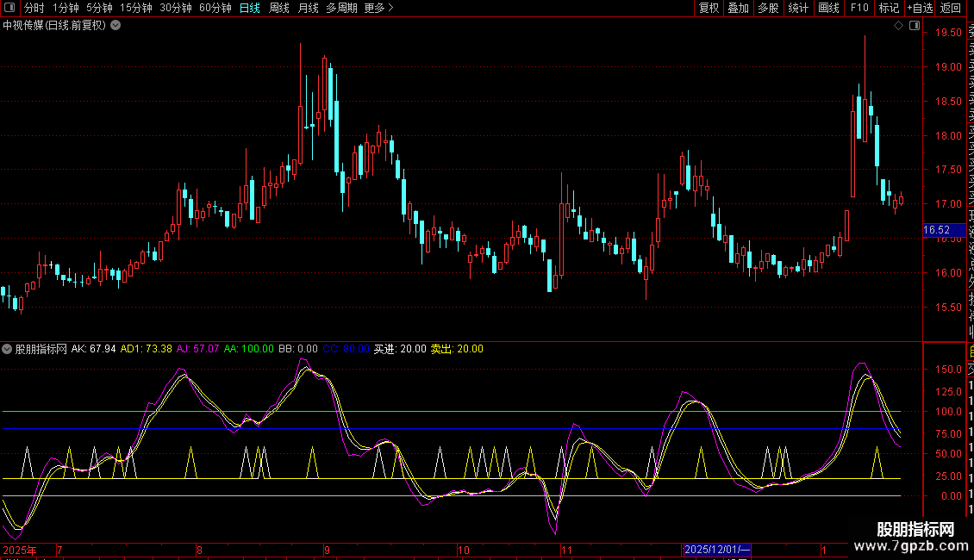Image resolution: width=974 pixels, height=560 pixels.
Task: Click the diamond icon above the price axis
Action: [899, 26]
